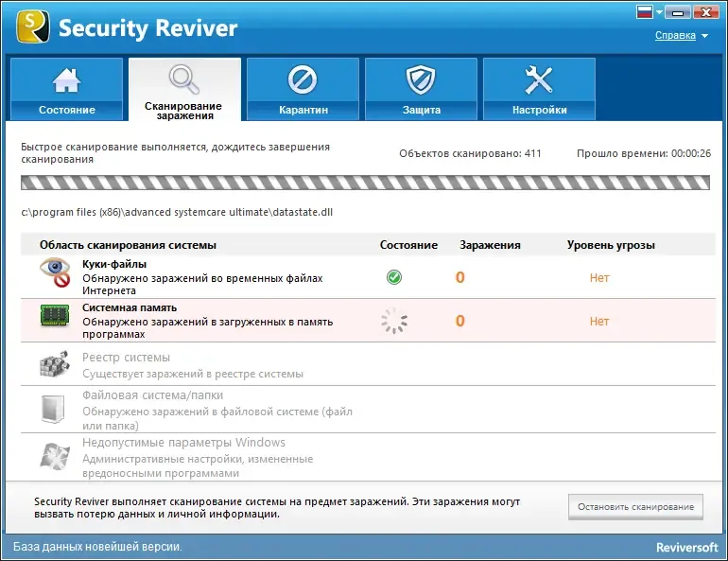Click the memory chip icon for Системная память
The height and width of the screenshot is (561, 728).
point(55,315)
